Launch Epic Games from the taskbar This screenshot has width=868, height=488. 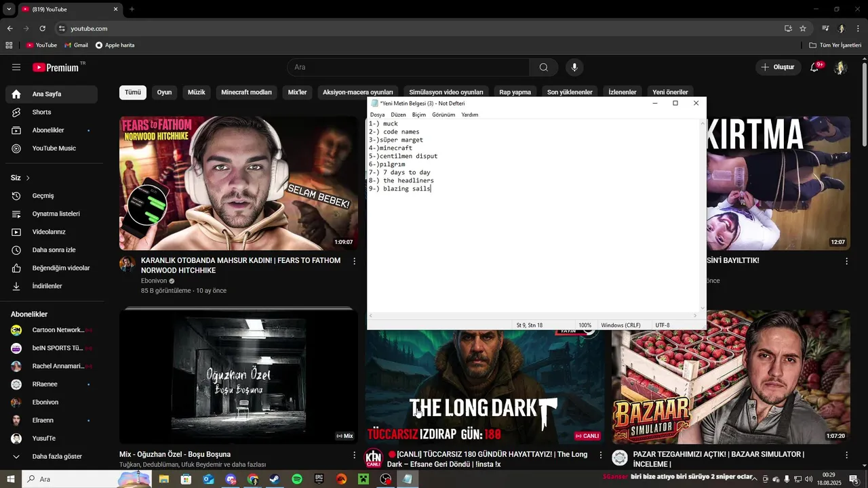click(319, 479)
